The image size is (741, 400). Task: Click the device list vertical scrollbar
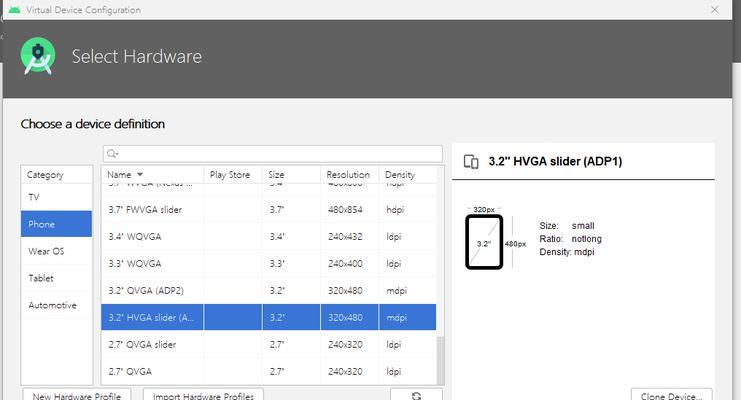[440, 360]
